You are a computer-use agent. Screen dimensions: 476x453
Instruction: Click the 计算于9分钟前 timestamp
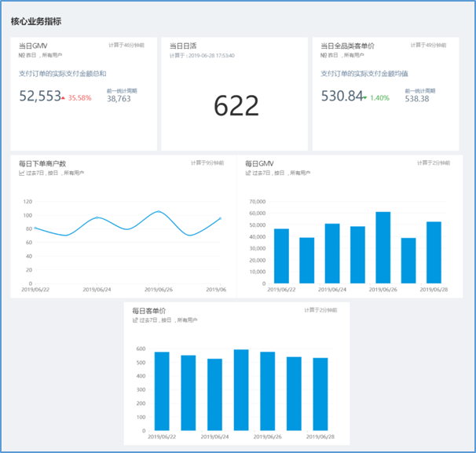[x=207, y=163]
